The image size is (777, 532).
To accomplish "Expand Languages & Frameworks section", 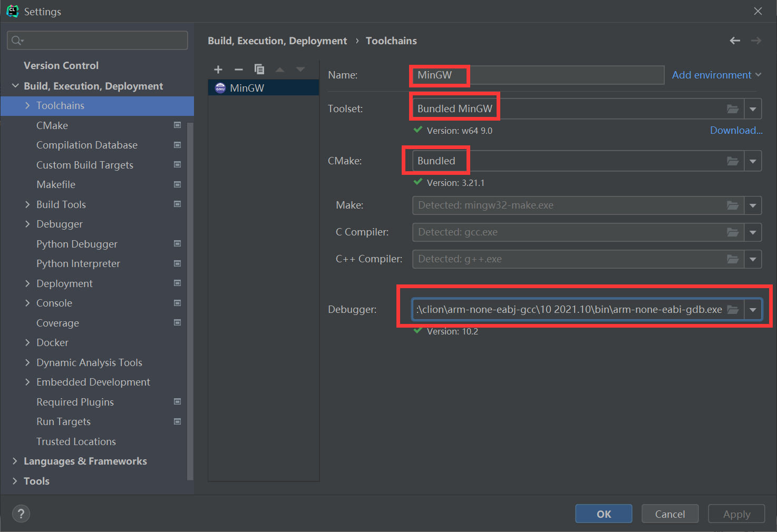I will (x=15, y=461).
